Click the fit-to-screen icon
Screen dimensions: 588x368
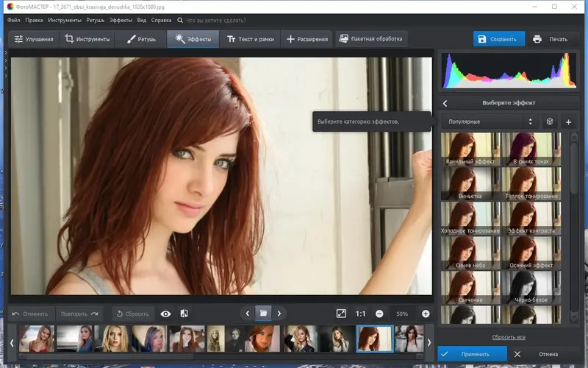point(341,314)
